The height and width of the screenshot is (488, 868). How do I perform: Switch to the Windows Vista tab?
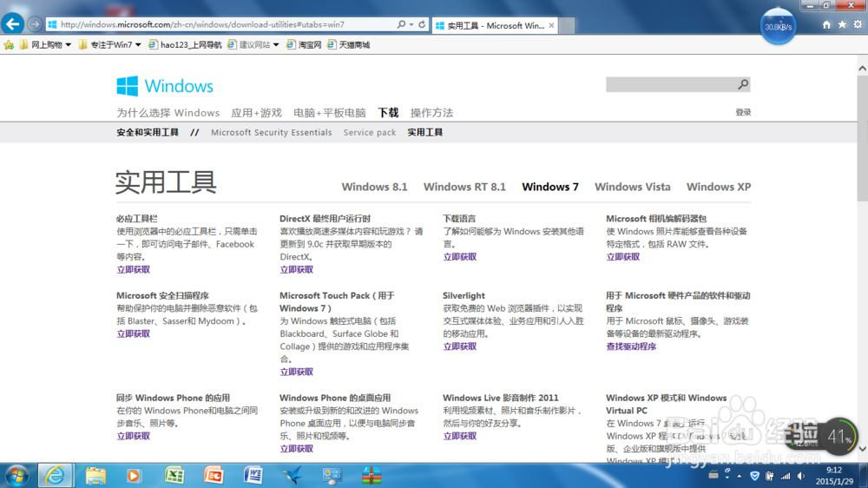click(632, 187)
